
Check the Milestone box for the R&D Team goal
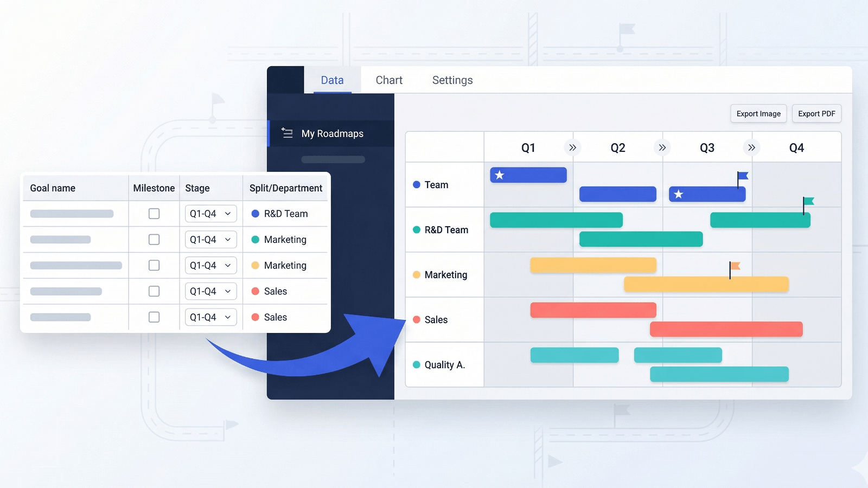click(154, 214)
